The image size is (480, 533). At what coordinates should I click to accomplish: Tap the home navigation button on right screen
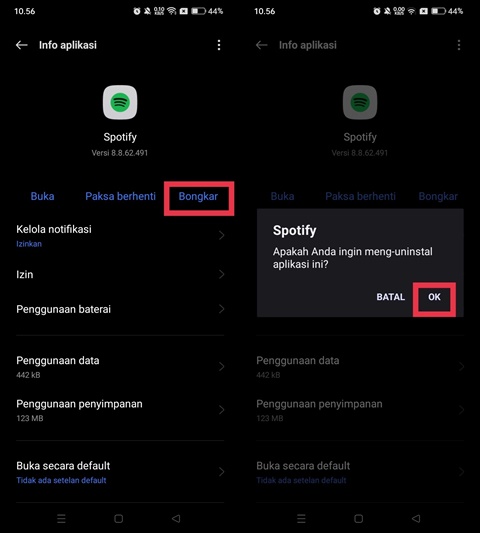tap(359, 518)
